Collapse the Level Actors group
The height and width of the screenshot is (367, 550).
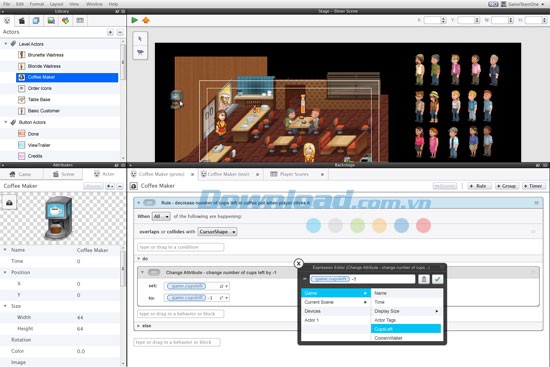[6, 44]
